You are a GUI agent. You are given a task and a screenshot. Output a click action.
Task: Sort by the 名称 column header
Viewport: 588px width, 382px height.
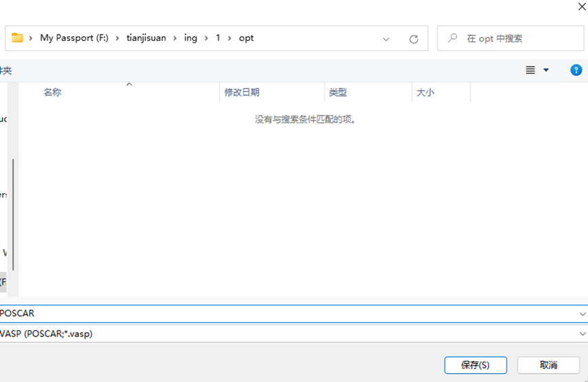point(52,92)
